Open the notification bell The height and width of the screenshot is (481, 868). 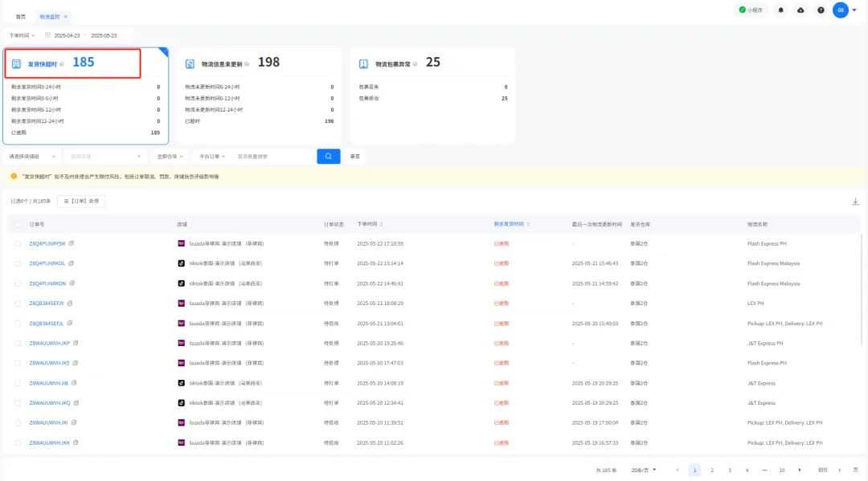781,10
